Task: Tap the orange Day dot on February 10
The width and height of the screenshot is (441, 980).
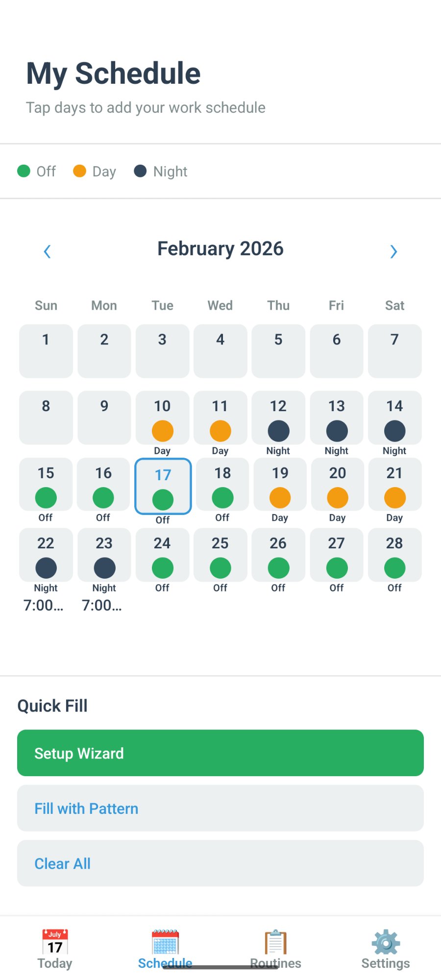Action: [162, 431]
